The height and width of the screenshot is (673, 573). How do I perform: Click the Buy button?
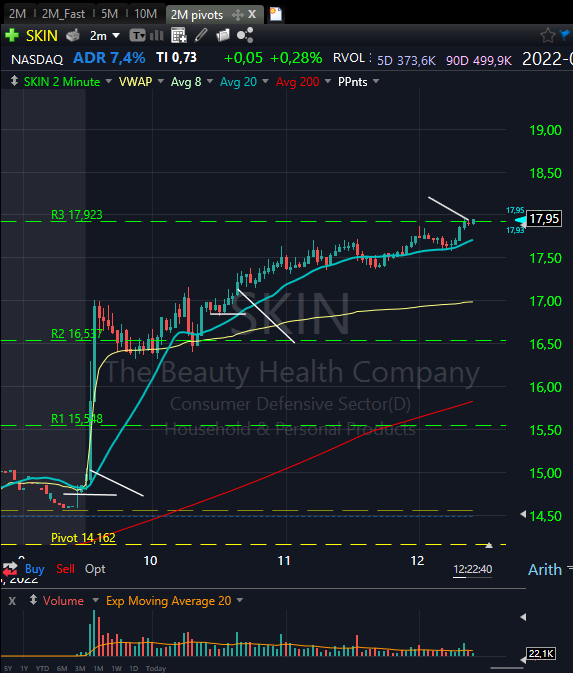point(34,569)
